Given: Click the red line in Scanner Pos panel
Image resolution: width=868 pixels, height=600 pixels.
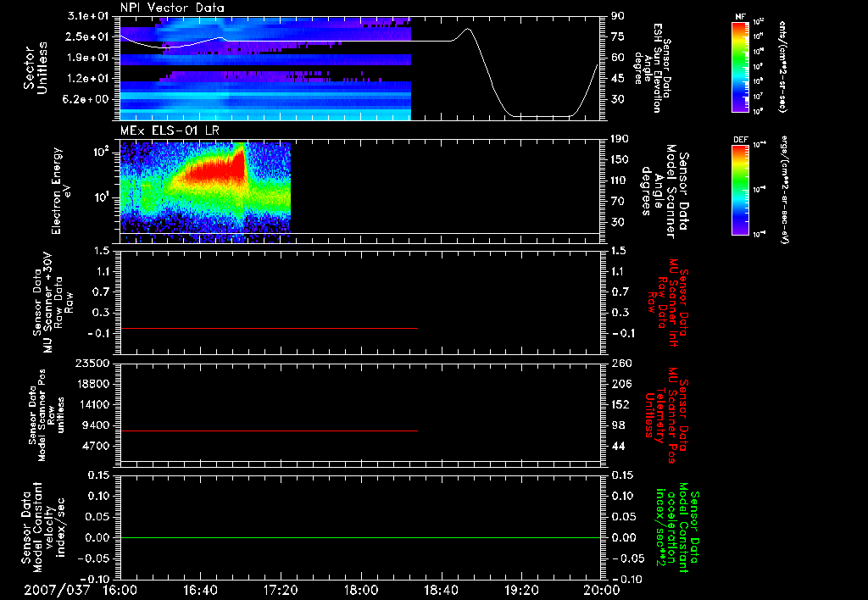Looking at the screenshot, I should tap(269, 431).
